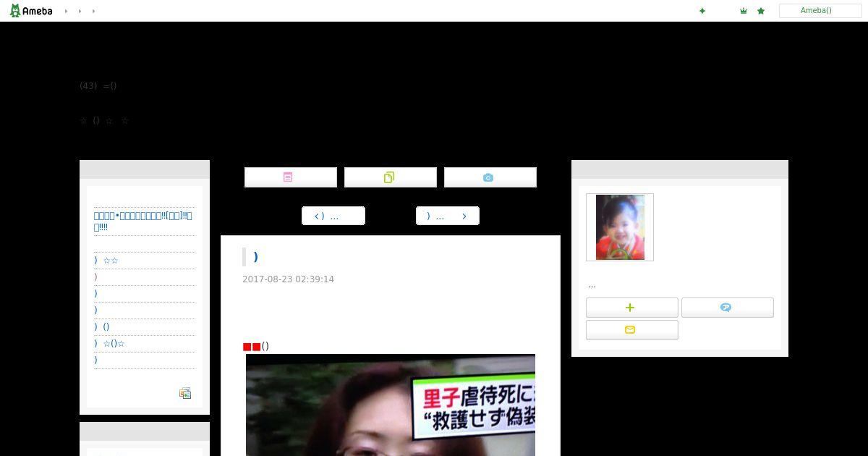Open the sidebar list icon below entries

(x=185, y=394)
